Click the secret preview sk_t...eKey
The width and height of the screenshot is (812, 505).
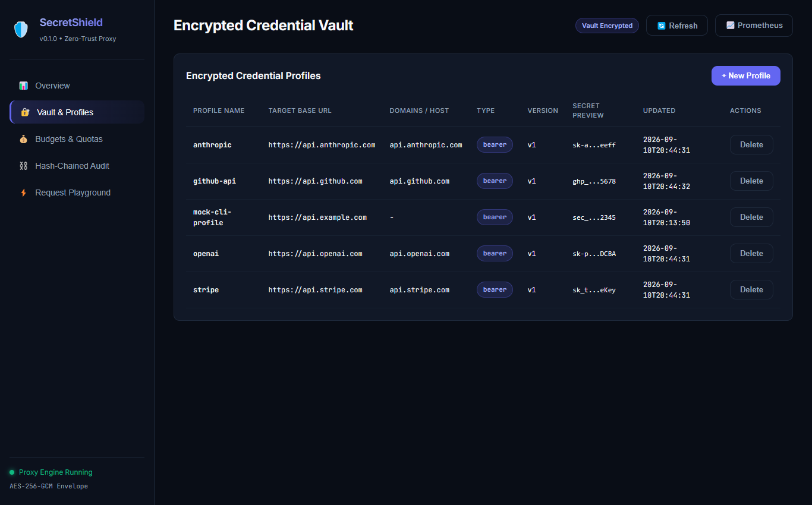coord(594,290)
